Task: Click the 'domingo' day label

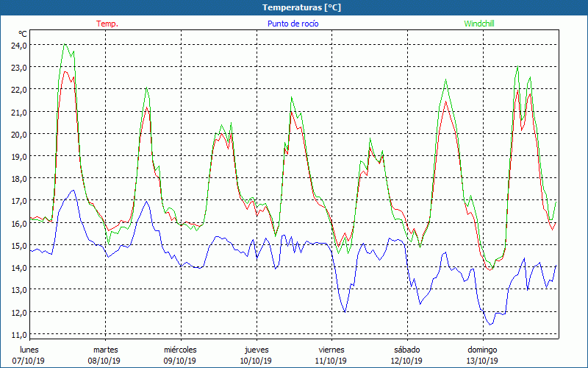Action: tap(482, 350)
